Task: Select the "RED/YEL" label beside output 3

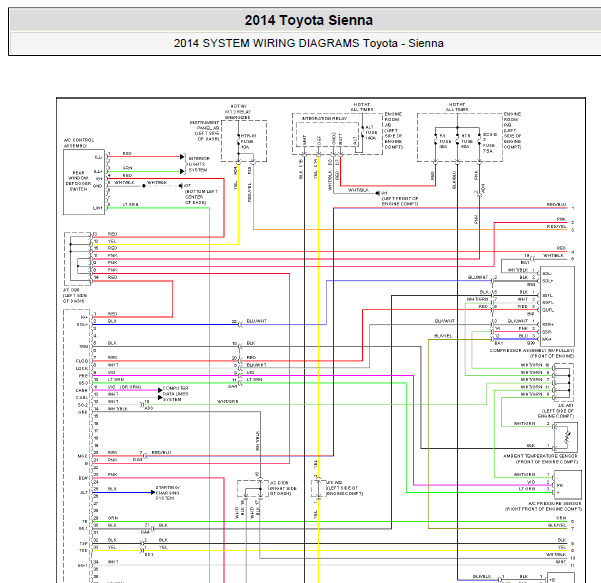Action: tap(557, 227)
